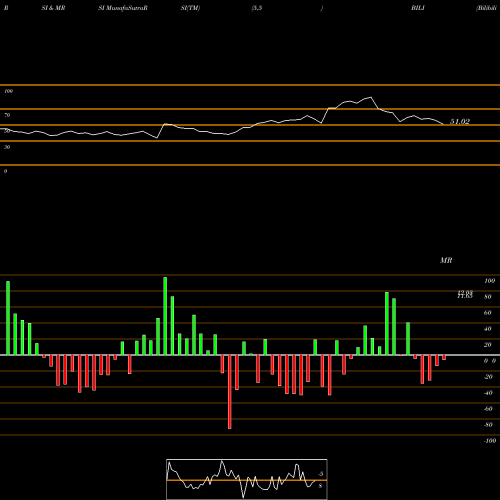Click the 80 label on MR axis
Viewport: 500px width, 500px height.
[488, 297]
